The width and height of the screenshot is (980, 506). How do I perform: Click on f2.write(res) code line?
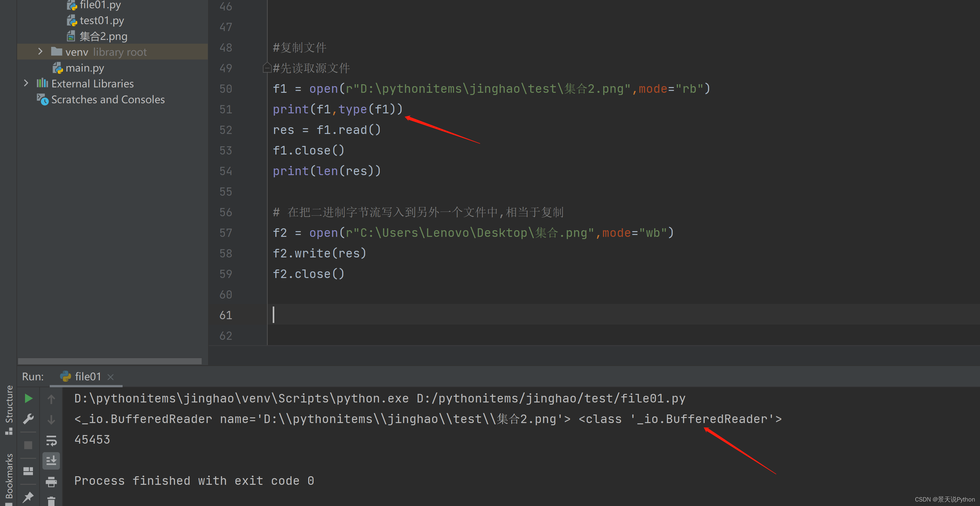coord(320,253)
